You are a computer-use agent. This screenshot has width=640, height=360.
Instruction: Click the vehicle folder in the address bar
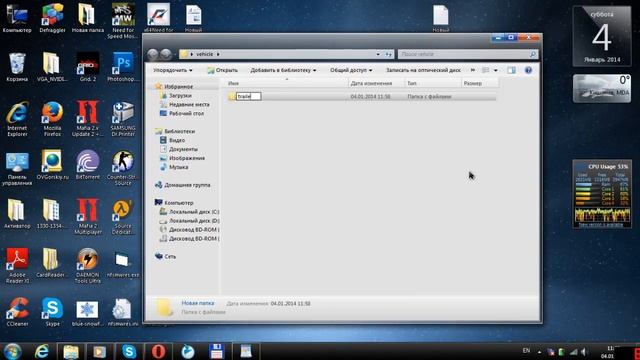point(204,54)
